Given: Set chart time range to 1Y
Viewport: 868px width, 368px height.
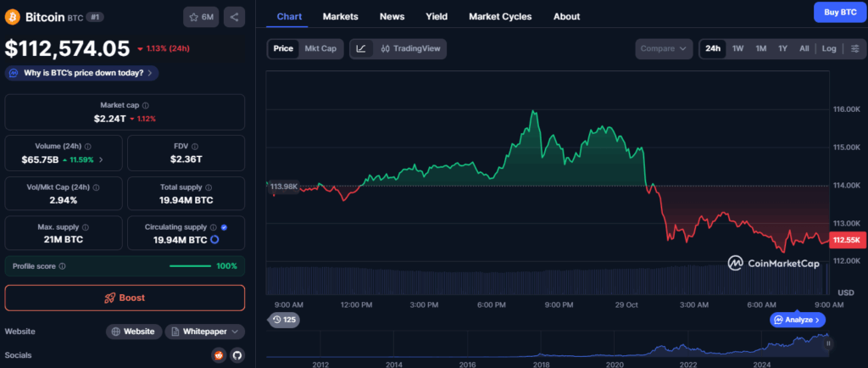Looking at the screenshot, I should point(782,48).
